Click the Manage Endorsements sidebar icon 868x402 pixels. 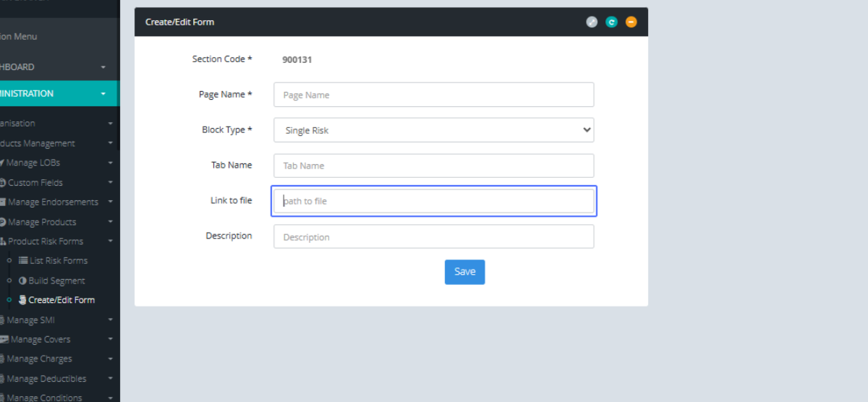pos(3,202)
